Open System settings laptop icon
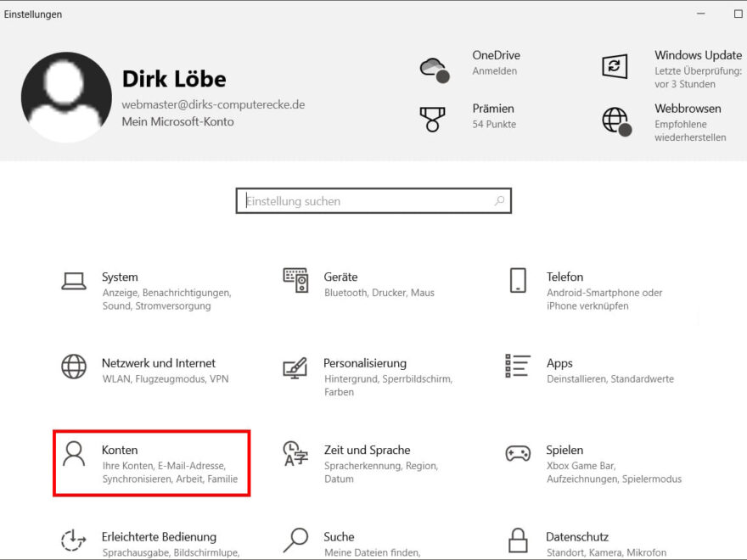747x560 pixels. point(74,281)
